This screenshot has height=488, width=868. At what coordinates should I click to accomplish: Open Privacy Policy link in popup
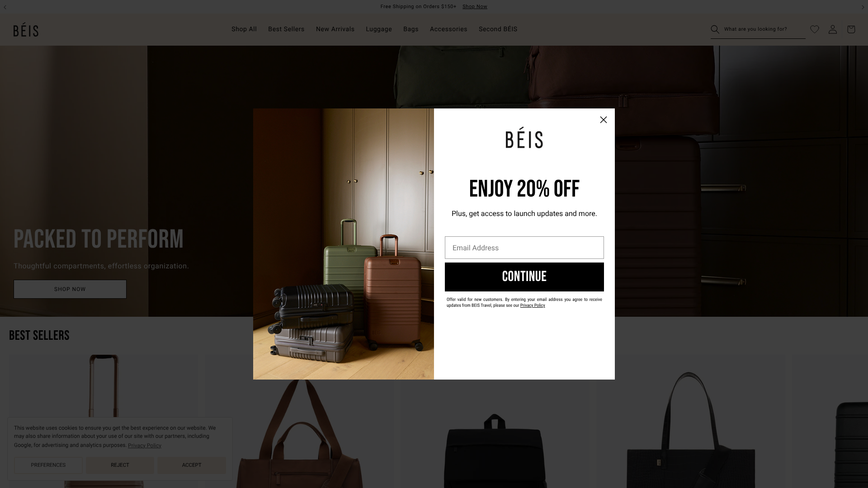pos(533,305)
